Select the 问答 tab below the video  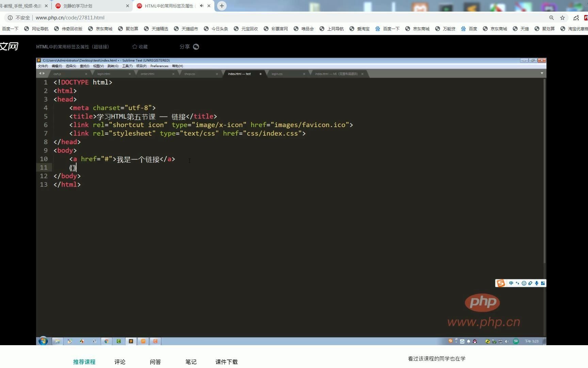[x=155, y=362]
